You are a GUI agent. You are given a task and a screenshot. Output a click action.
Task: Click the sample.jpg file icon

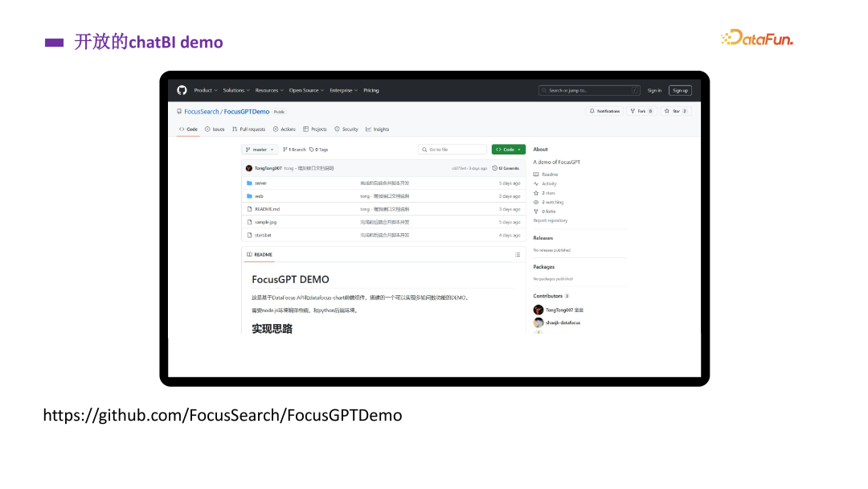(249, 222)
